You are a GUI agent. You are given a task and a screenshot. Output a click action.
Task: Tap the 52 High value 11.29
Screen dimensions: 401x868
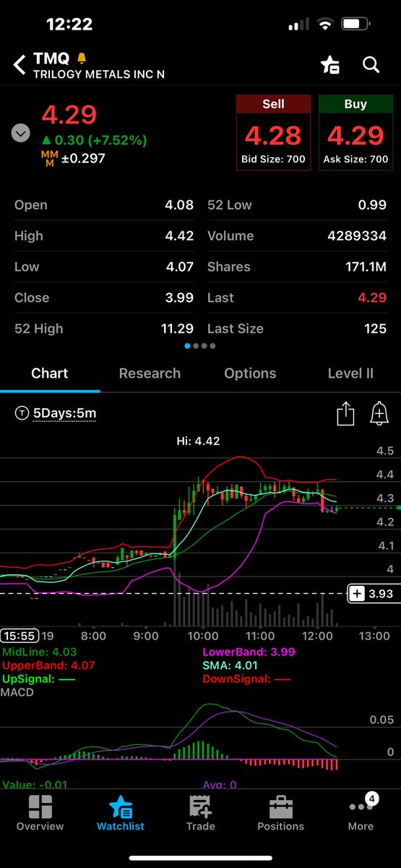[177, 328]
